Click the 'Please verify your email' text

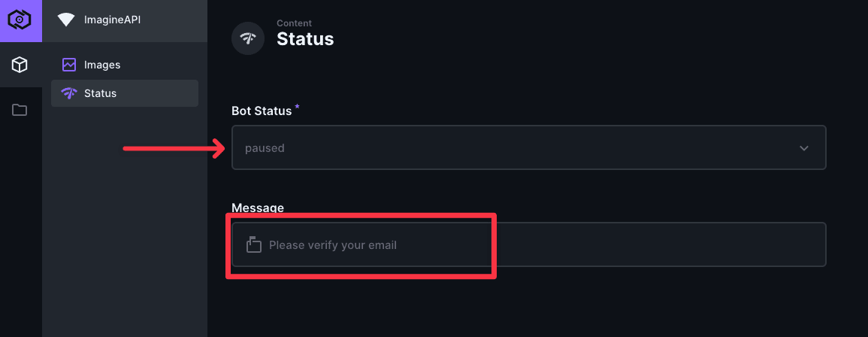(332, 245)
